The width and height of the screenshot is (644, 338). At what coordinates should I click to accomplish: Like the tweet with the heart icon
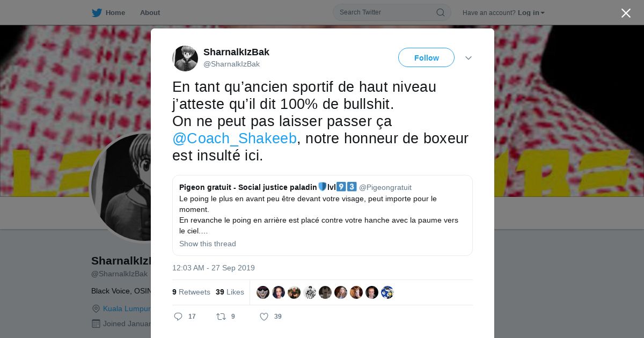click(264, 317)
